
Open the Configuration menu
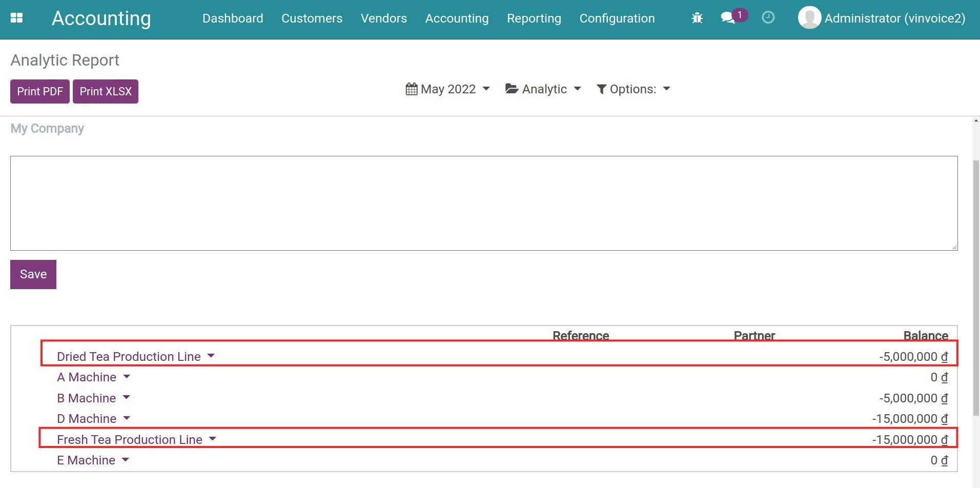(617, 18)
